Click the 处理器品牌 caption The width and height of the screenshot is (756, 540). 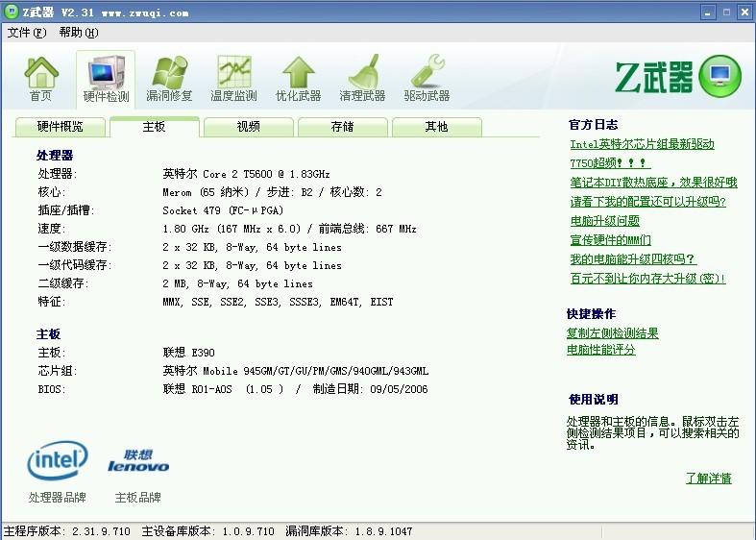[x=58, y=497]
